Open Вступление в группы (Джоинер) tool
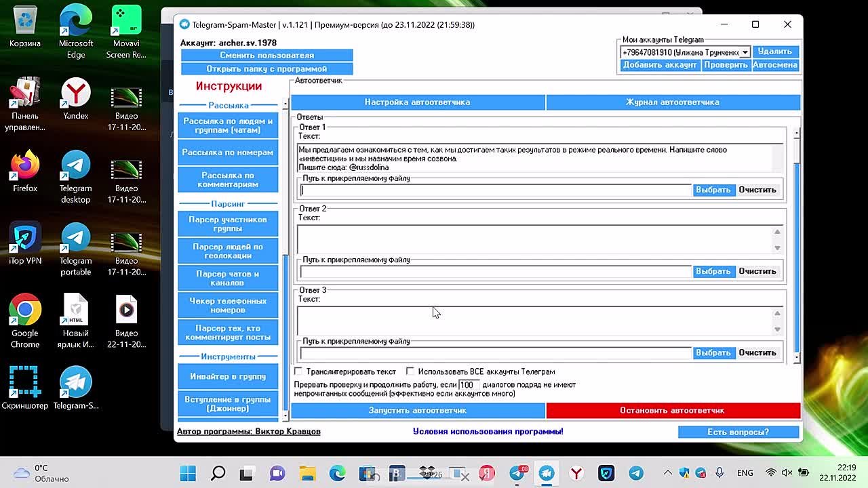 (228, 404)
